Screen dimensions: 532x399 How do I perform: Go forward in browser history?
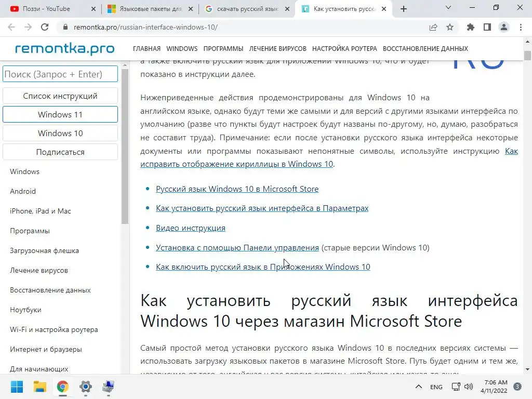pos(28,27)
